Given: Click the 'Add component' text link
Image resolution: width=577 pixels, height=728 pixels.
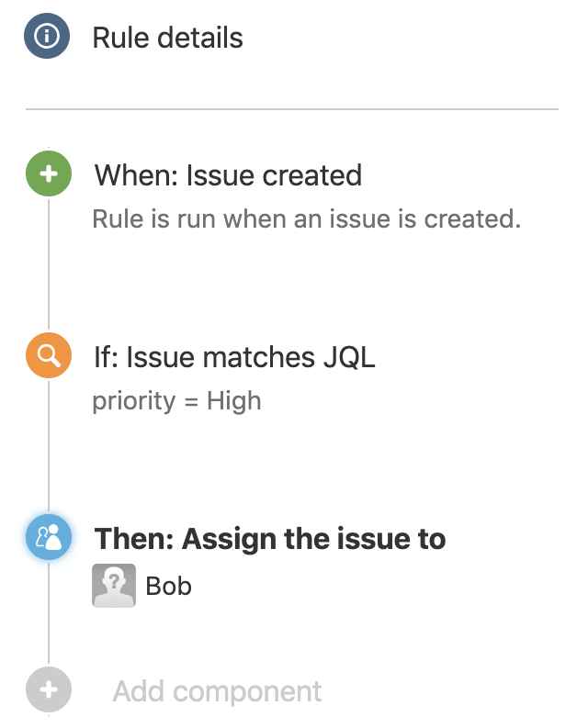Looking at the screenshot, I should click(x=217, y=691).
